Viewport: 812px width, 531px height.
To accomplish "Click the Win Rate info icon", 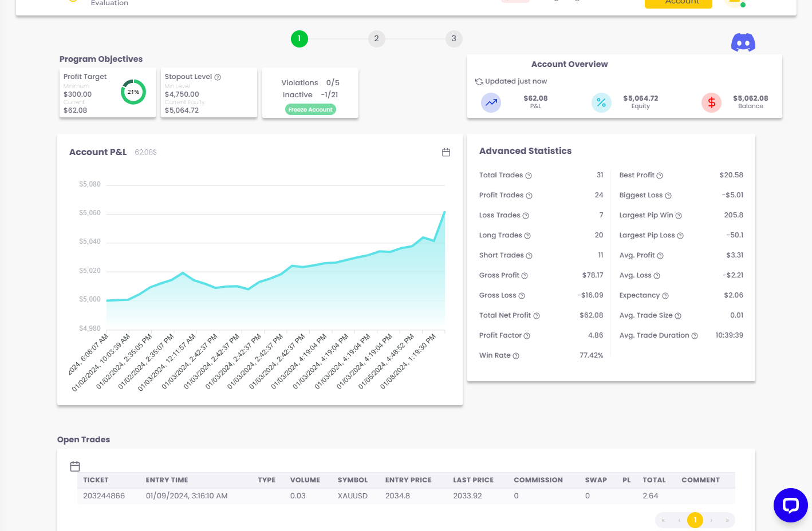I will (516, 356).
